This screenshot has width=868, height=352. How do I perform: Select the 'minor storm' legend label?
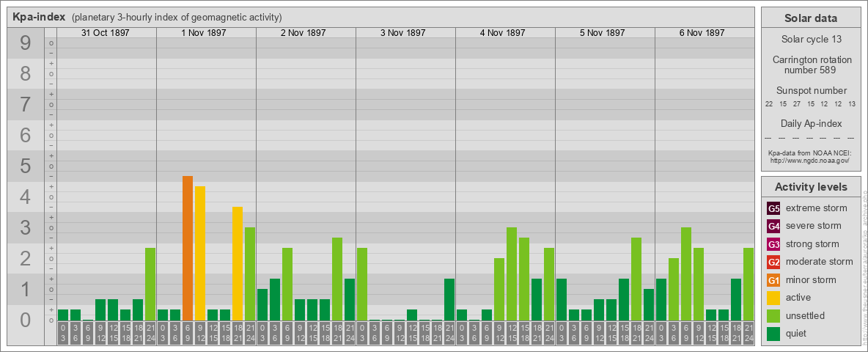(x=811, y=280)
